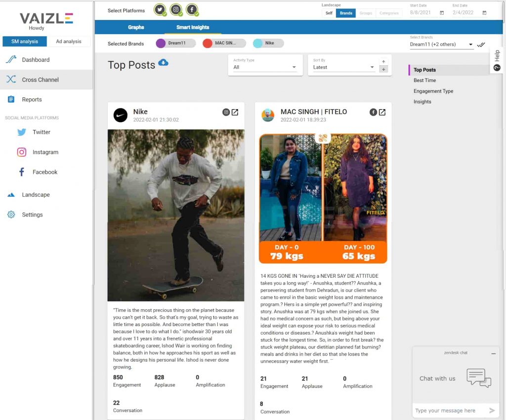Screen dimensions: 506x420
Task: Click the Settings gear icon
Action: click(11, 214)
